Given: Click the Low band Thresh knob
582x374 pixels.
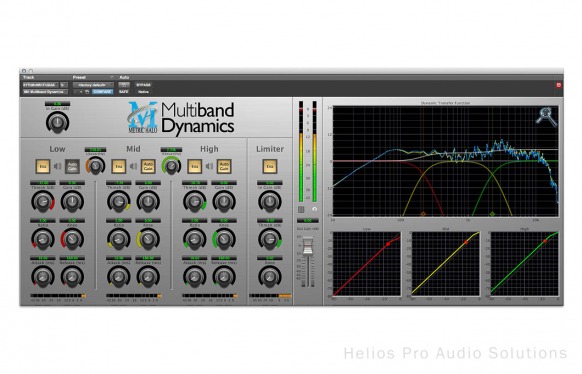Looking at the screenshot, I should pyautogui.click(x=43, y=202).
